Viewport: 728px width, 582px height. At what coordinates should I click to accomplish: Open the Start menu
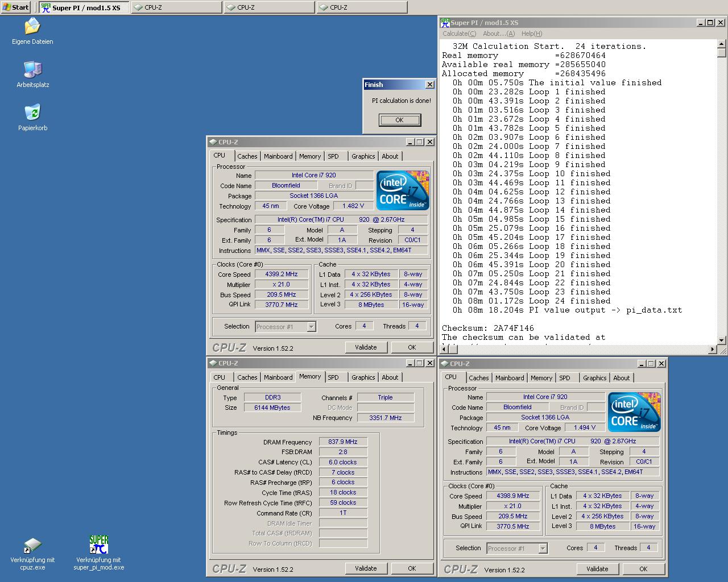pyautogui.click(x=16, y=7)
